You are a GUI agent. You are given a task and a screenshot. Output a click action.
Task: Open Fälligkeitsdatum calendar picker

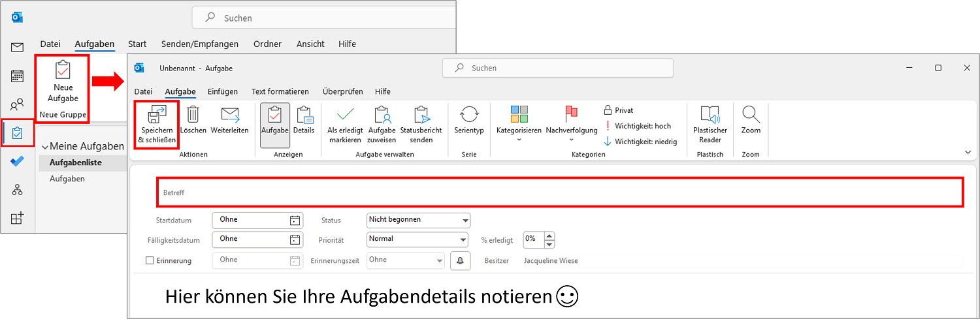(x=295, y=239)
